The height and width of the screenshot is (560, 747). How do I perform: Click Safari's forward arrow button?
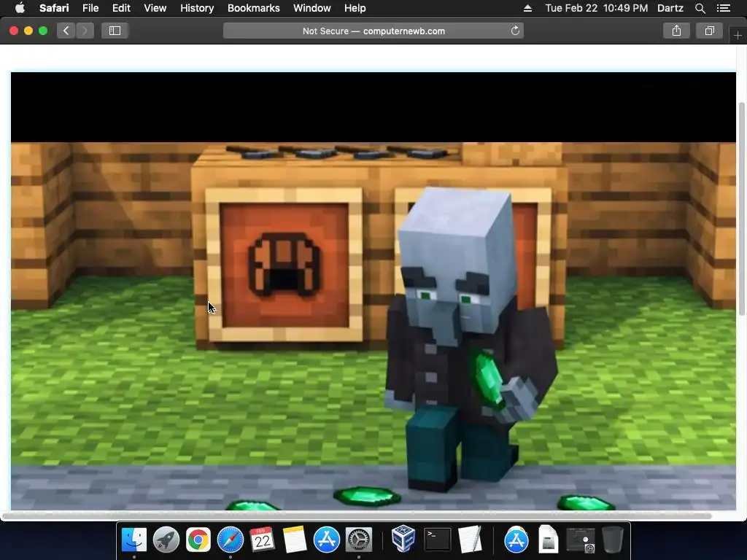85,31
